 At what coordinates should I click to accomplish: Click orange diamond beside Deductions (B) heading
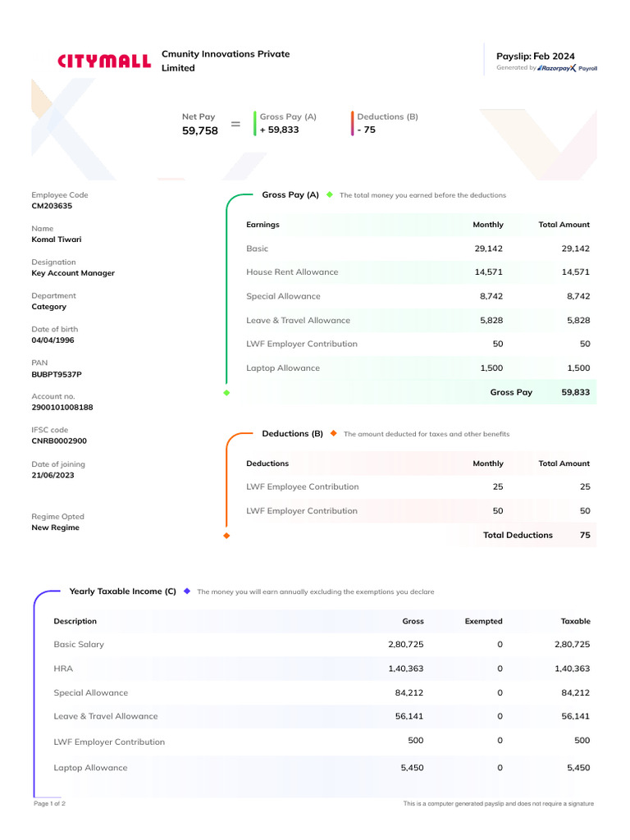coord(333,433)
